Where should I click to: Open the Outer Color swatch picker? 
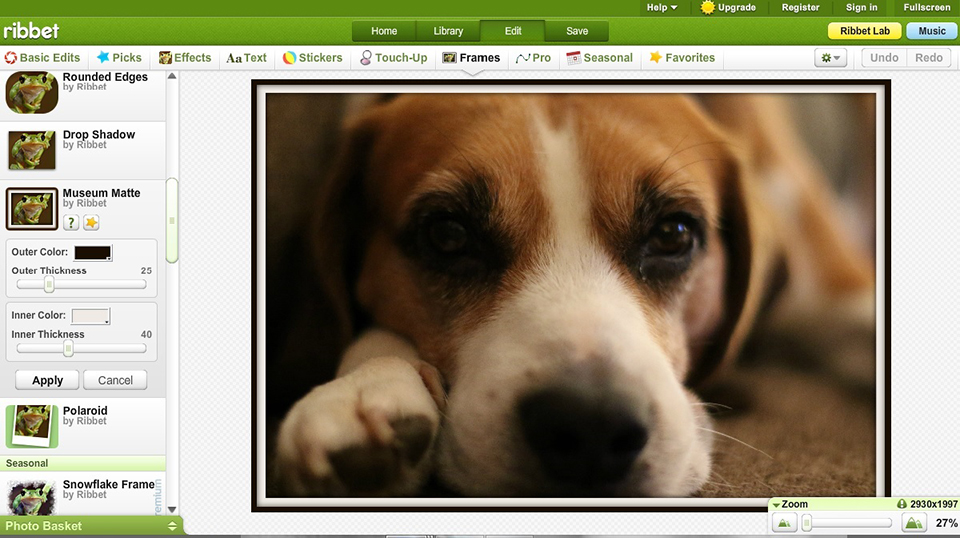coord(93,252)
